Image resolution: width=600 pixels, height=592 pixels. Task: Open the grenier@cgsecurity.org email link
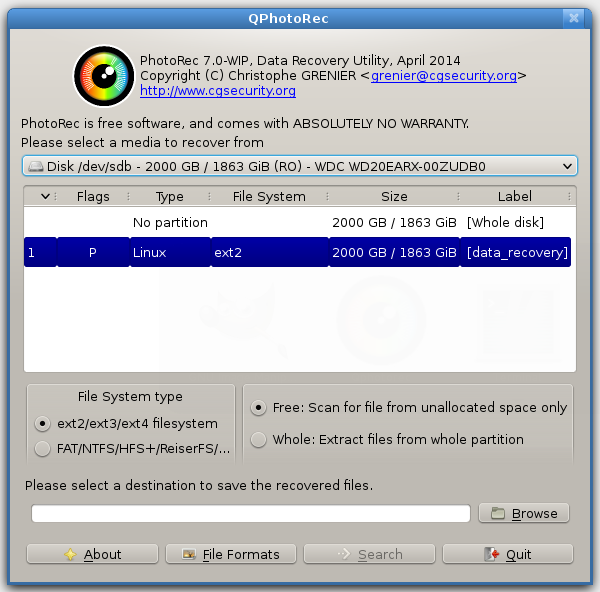pyautogui.click(x=445, y=76)
